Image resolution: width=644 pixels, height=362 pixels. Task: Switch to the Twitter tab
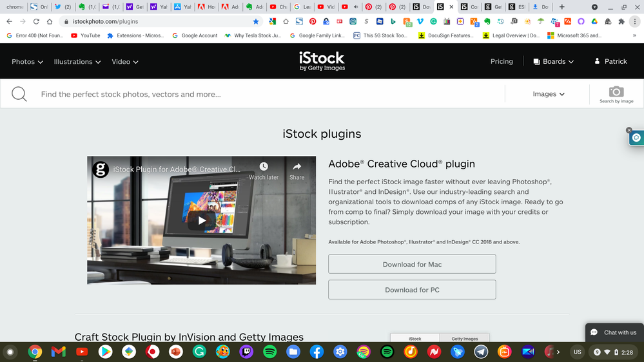pyautogui.click(x=63, y=7)
